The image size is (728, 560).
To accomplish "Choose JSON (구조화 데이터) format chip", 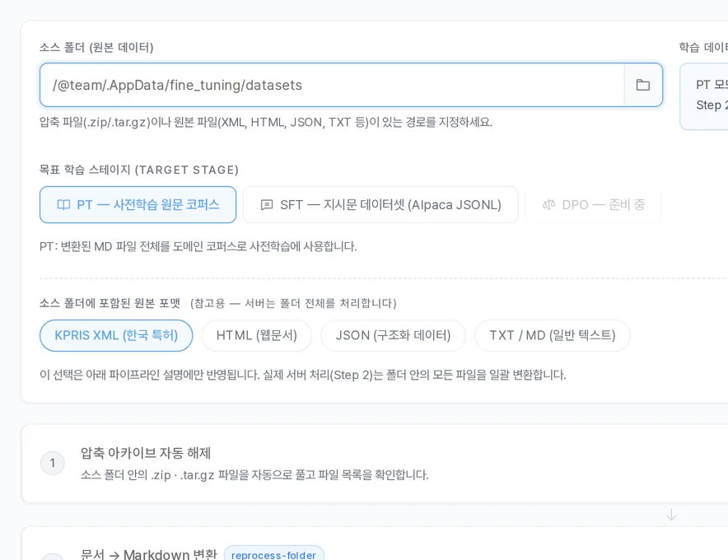I will click(394, 335).
